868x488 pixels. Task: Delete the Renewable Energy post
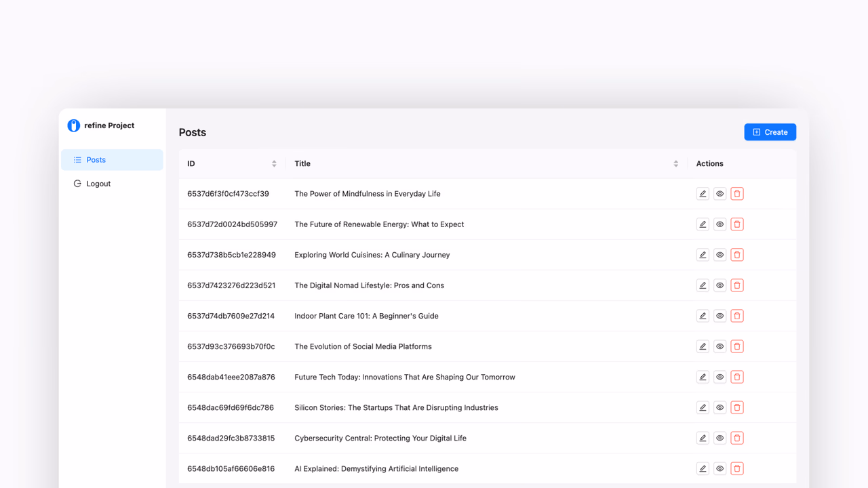pos(737,224)
